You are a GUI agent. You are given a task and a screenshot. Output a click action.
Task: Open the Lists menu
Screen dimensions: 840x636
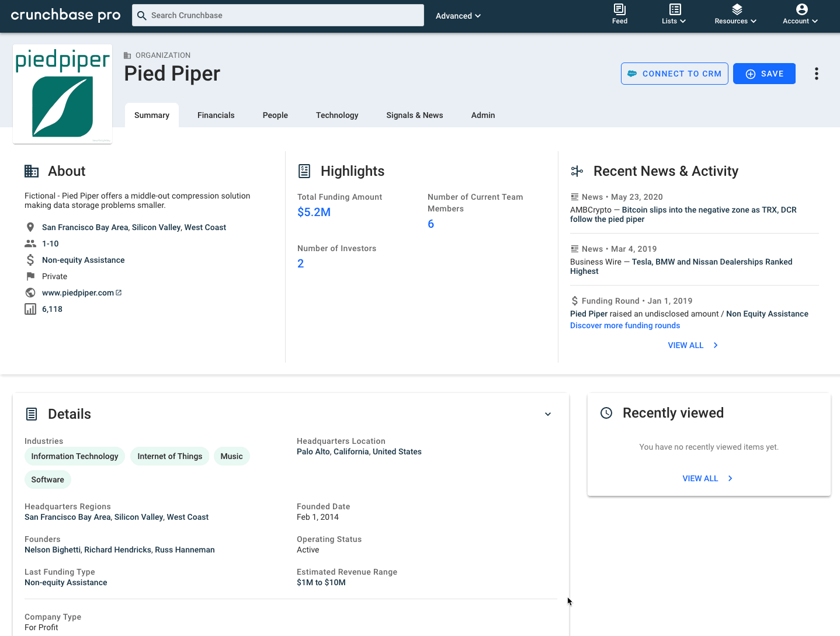click(x=674, y=14)
